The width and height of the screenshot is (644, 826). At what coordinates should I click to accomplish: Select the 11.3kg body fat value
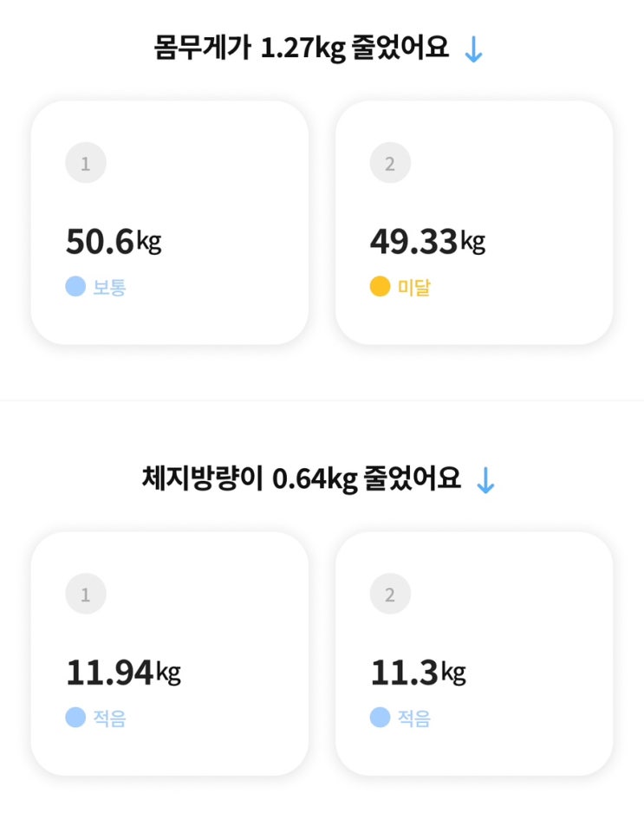(418, 673)
